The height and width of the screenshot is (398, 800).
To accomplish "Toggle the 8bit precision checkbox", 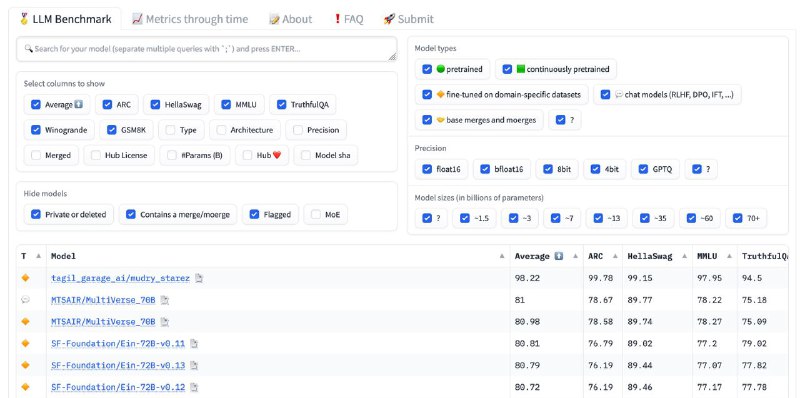I will click(548, 169).
